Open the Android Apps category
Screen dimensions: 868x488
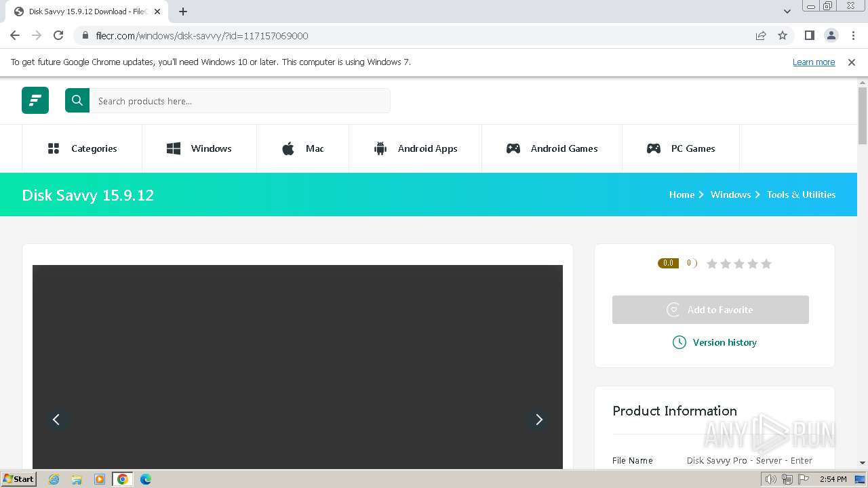pyautogui.click(x=416, y=148)
